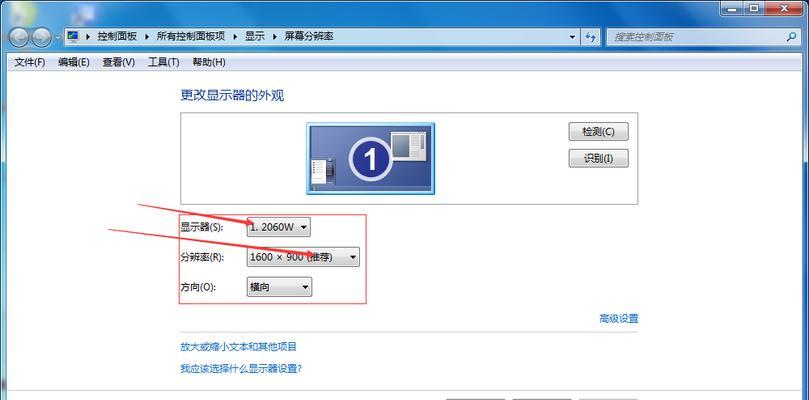This screenshot has width=809, height=400.
Task: Open the 查看(V) menu
Action: pyautogui.click(x=119, y=62)
